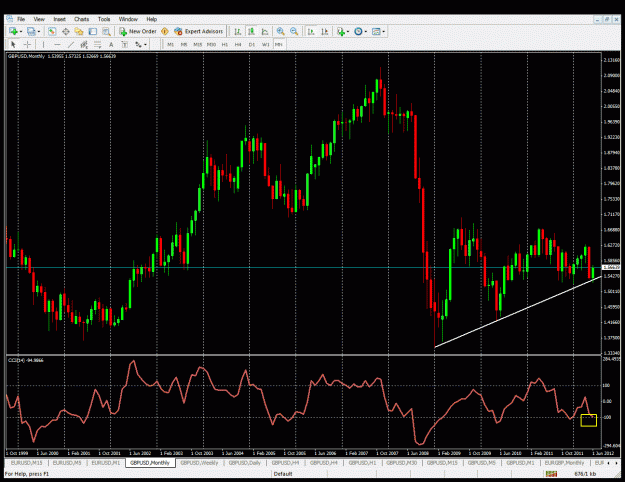
Task: Switch to M30 timeframe
Action: coord(211,44)
